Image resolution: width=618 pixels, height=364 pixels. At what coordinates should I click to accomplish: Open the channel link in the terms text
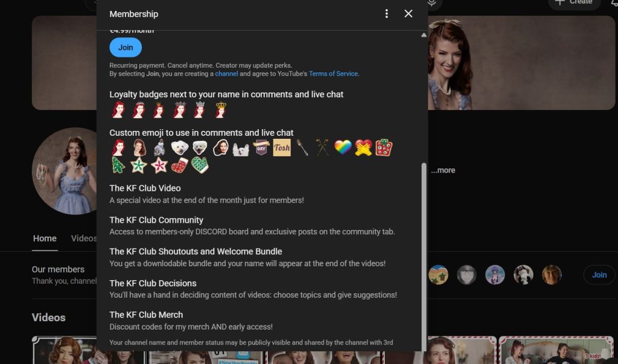tap(226, 74)
